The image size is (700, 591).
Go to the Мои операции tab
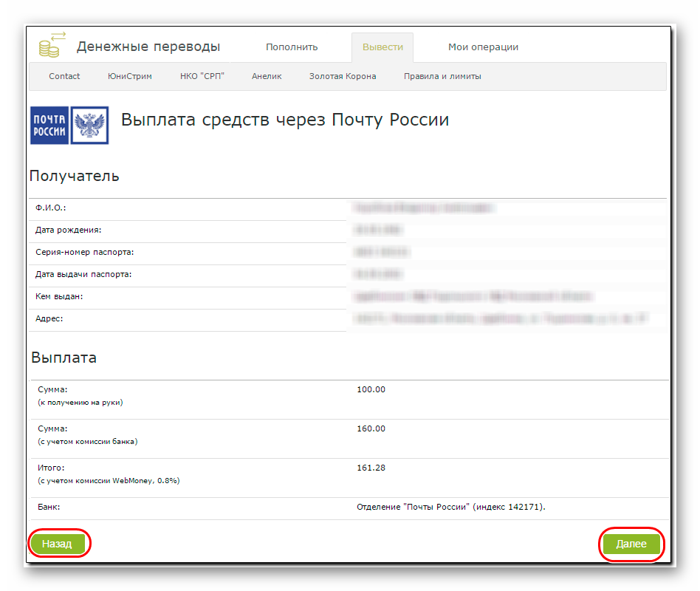tap(483, 47)
